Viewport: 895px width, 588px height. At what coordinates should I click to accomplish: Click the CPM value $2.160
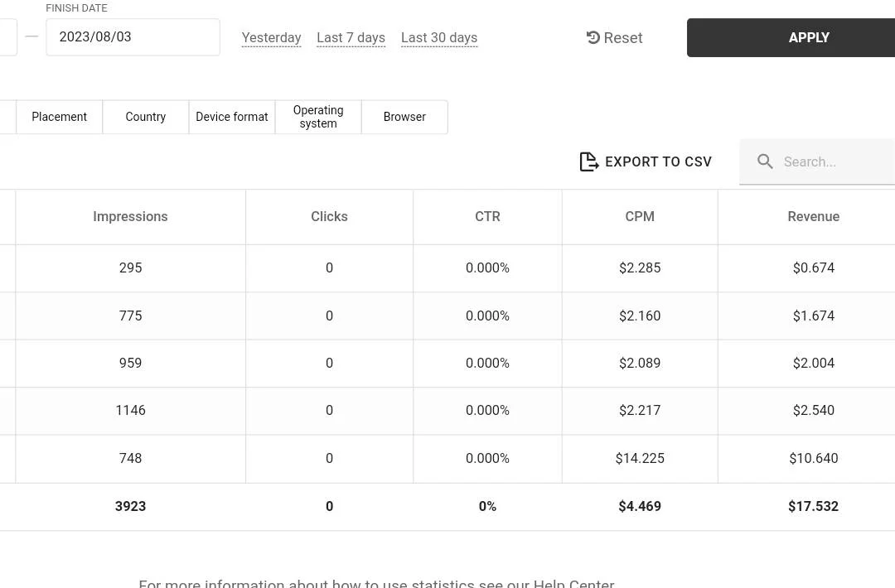pos(640,316)
